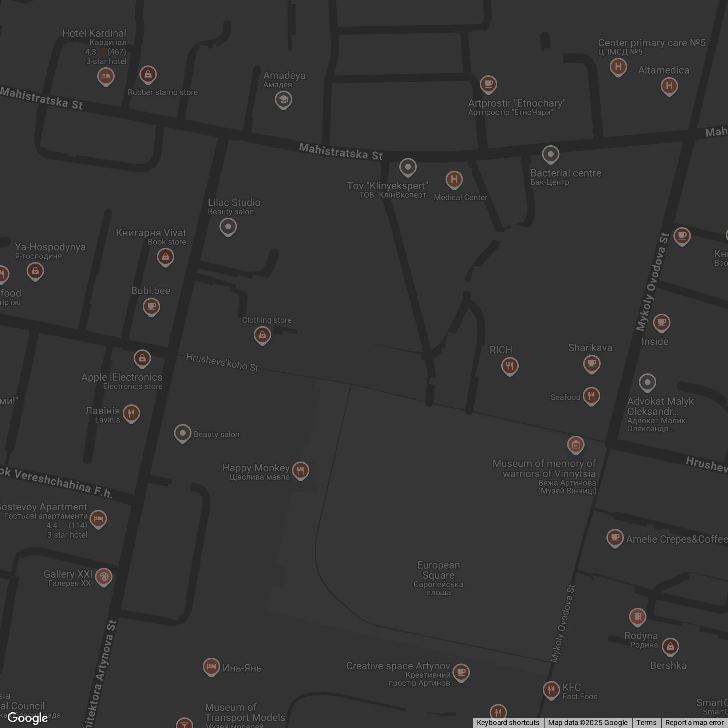
Task: Click the Lavinia restaurant pin
Action: pyautogui.click(x=131, y=414)
